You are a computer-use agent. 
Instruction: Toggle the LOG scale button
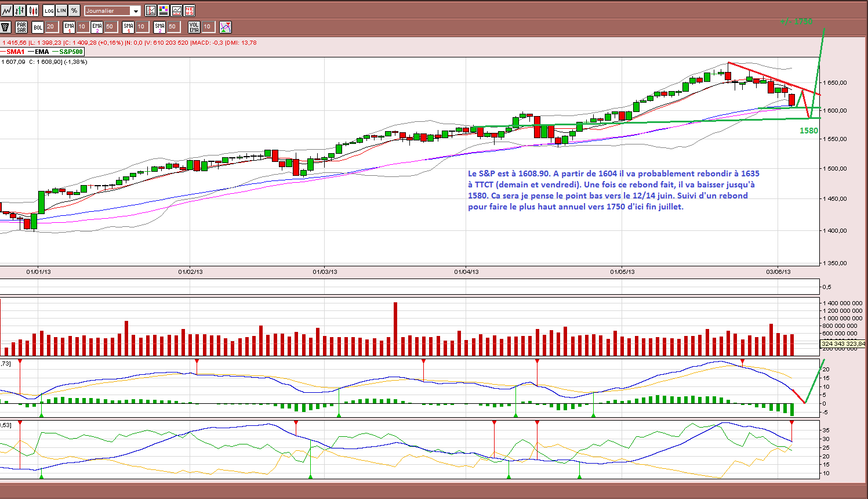[49, 10]
